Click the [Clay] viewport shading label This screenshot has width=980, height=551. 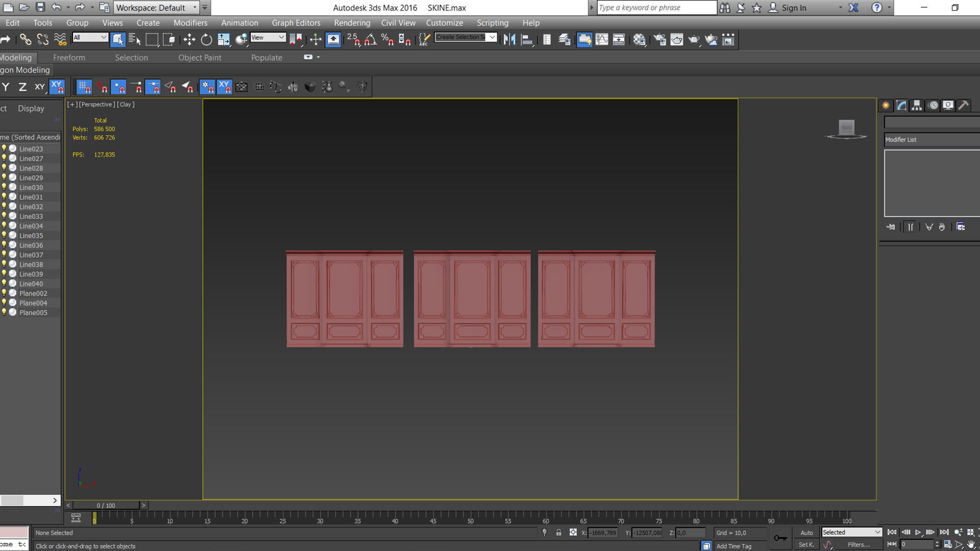pos(126,105)
